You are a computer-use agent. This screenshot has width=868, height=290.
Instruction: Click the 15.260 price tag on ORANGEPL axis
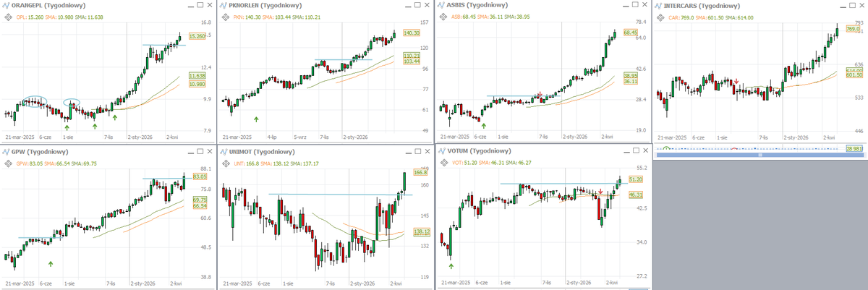click(x=197, y=36)
